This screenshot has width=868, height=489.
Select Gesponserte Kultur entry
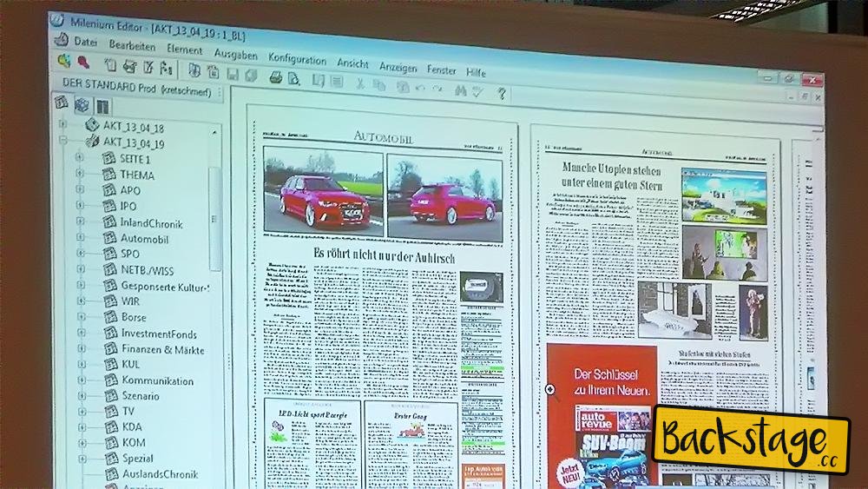(165, 287)
